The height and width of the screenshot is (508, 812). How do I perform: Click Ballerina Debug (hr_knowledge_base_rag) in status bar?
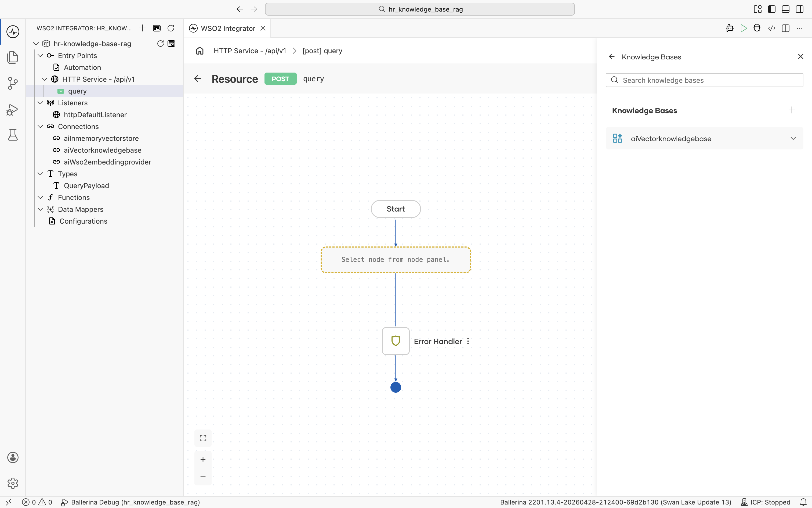(130, 502)
